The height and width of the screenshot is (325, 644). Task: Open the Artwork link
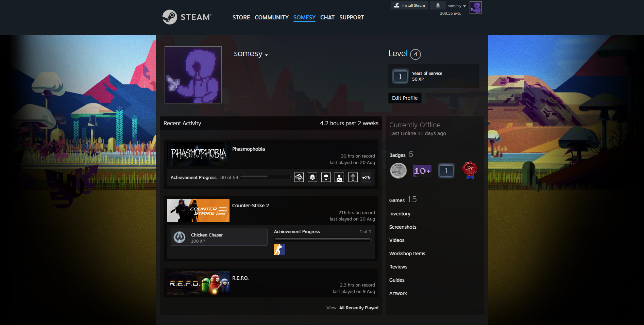tap(398, 293)
